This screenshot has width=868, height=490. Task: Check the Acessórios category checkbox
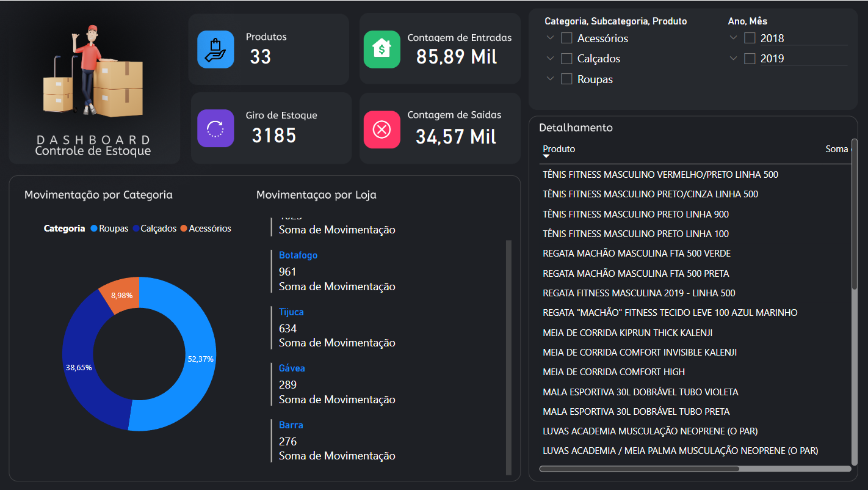click(x=566, y=38)
